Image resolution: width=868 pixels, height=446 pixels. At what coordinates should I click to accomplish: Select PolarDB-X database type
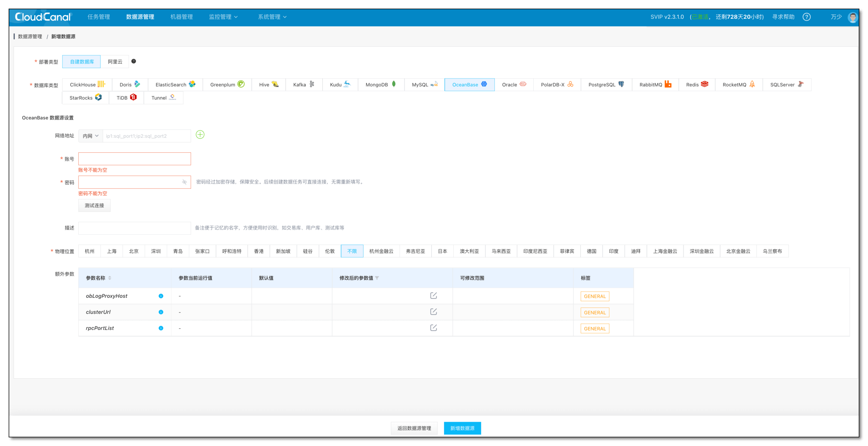[557, 84]
